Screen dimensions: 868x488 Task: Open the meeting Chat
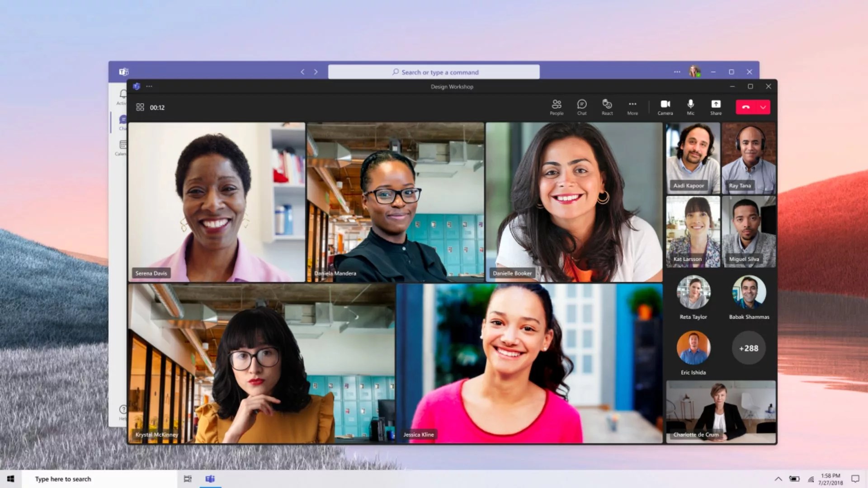click(582, 107)
